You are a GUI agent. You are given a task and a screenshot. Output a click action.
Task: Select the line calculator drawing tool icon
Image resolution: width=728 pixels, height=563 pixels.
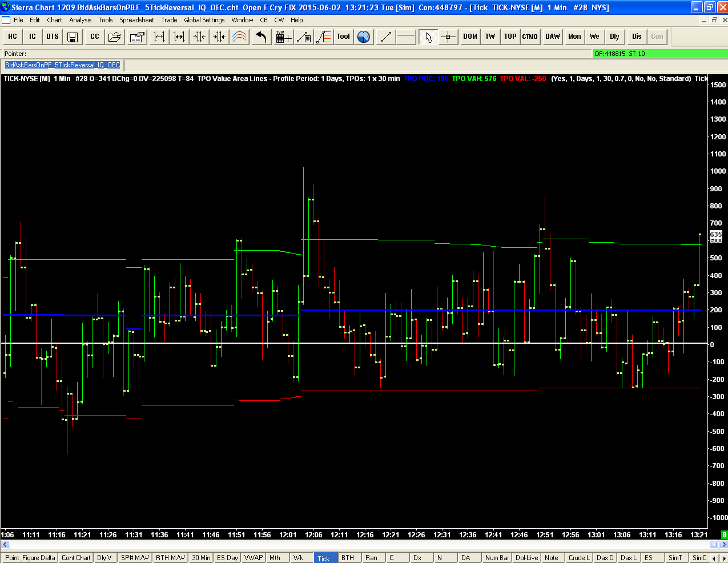[304, 37]
